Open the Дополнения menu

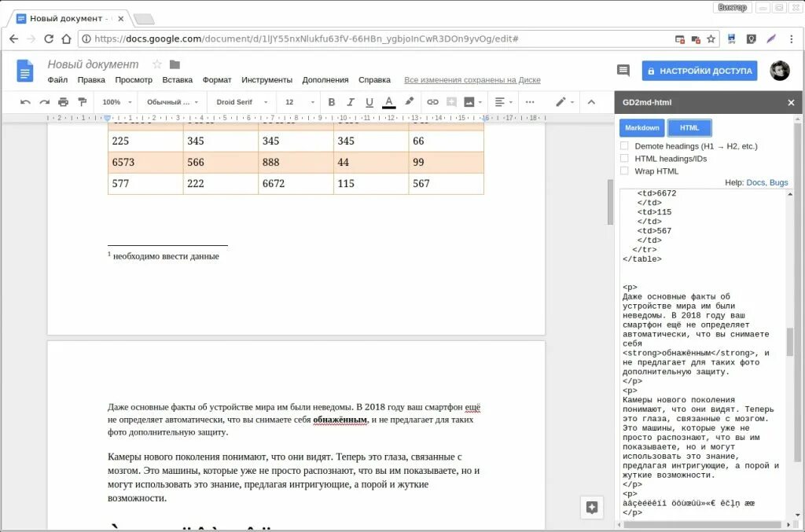pos(325,80)
